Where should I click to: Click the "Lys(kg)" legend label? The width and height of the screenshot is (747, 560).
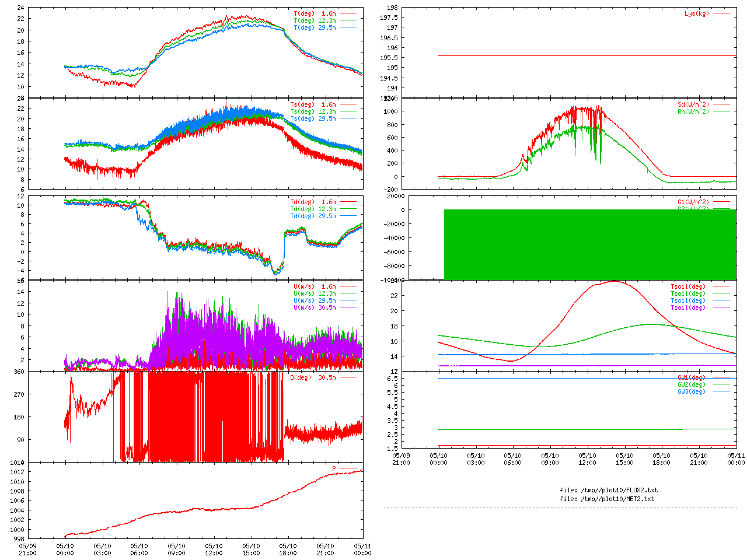coord(697,13)
